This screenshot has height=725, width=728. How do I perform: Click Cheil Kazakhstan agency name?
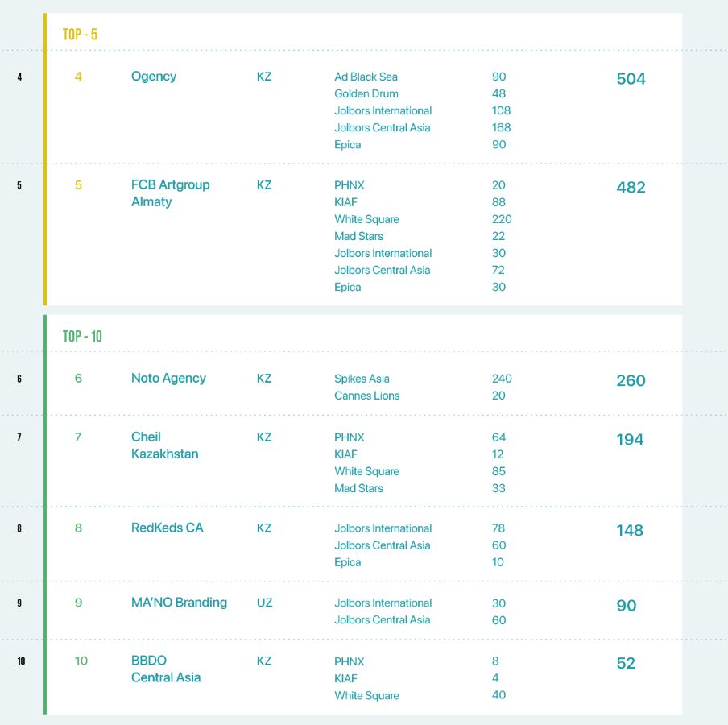164,445
